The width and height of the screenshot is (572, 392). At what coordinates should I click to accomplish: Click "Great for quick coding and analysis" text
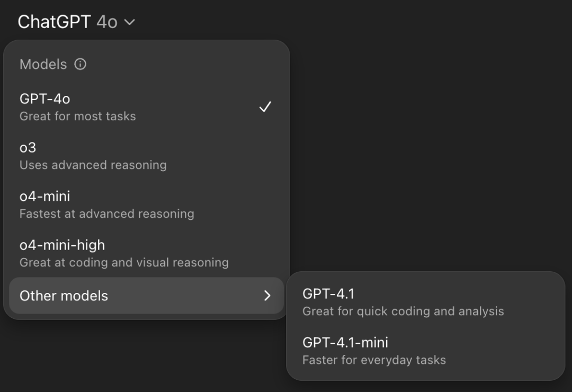[403, 311]
